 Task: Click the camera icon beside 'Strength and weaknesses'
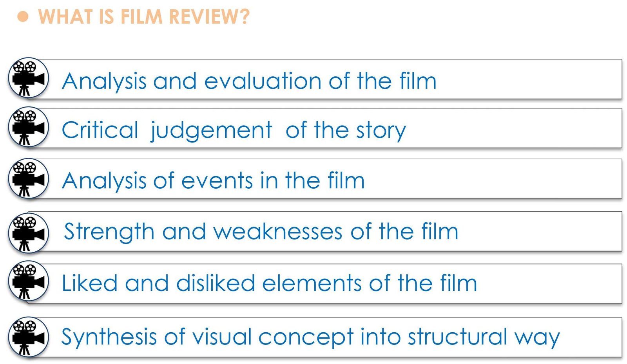tap(28, 233)
